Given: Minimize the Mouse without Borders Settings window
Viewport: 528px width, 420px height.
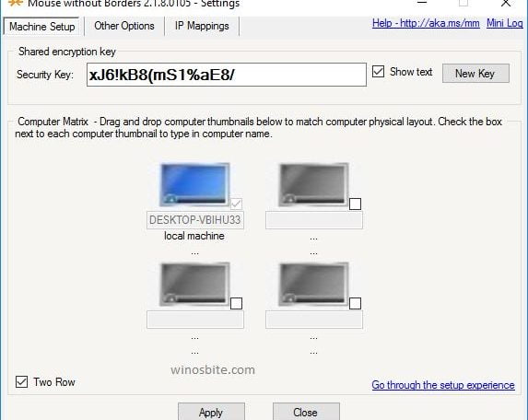Looking at the screenshot, I should [x=422, y=3].
